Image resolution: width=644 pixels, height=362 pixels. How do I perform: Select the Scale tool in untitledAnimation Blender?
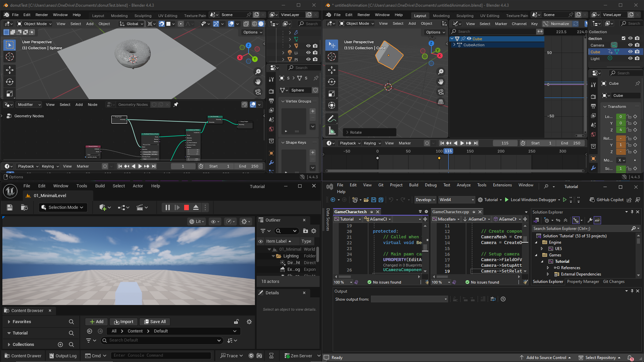click(x=331, y=94)
